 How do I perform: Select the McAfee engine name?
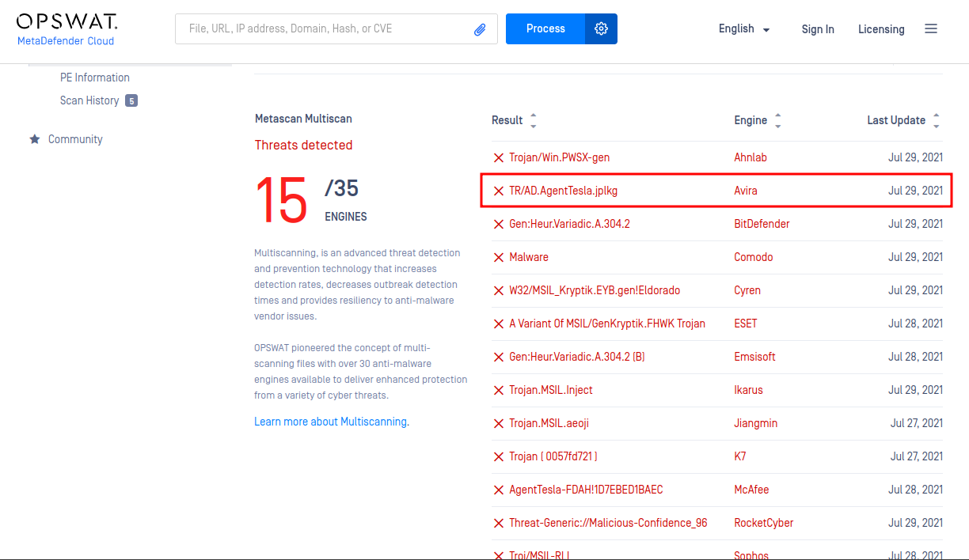(751, 490)
